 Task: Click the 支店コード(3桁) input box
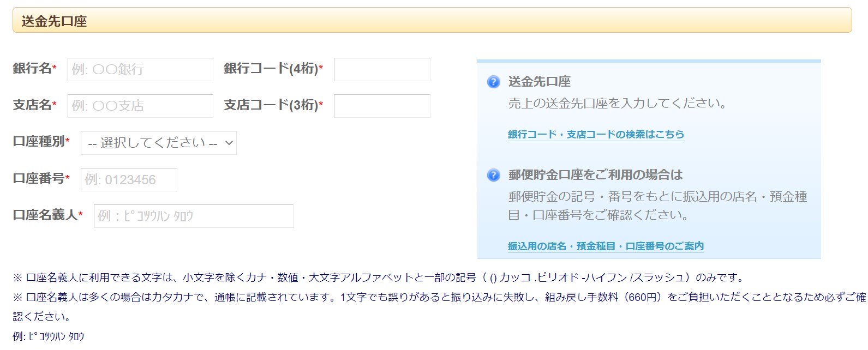point(382,106)
